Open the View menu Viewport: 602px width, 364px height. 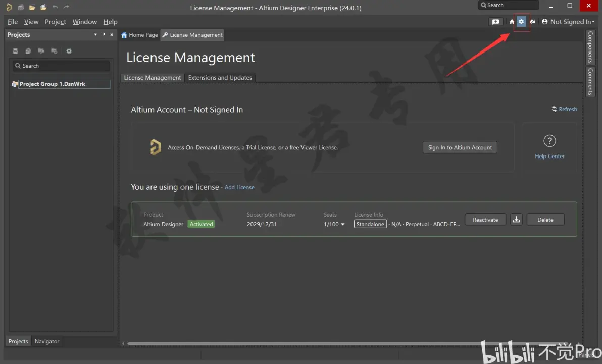(x=31, y=22)
